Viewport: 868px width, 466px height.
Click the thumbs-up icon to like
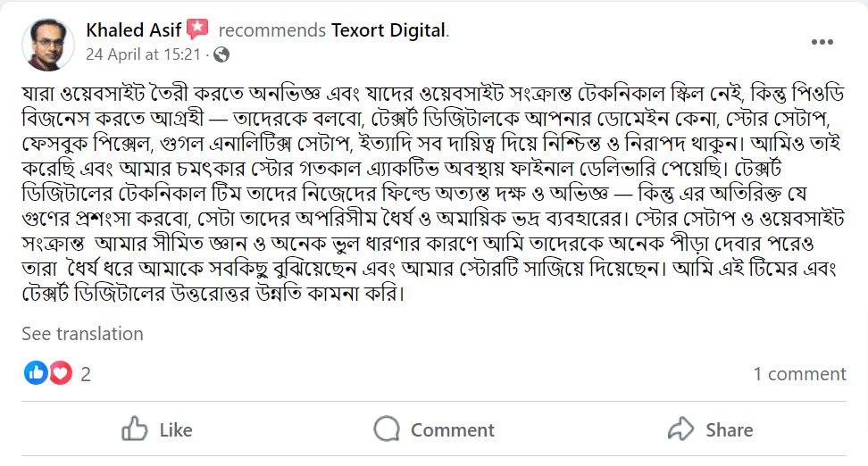click(x=135, y=429)
